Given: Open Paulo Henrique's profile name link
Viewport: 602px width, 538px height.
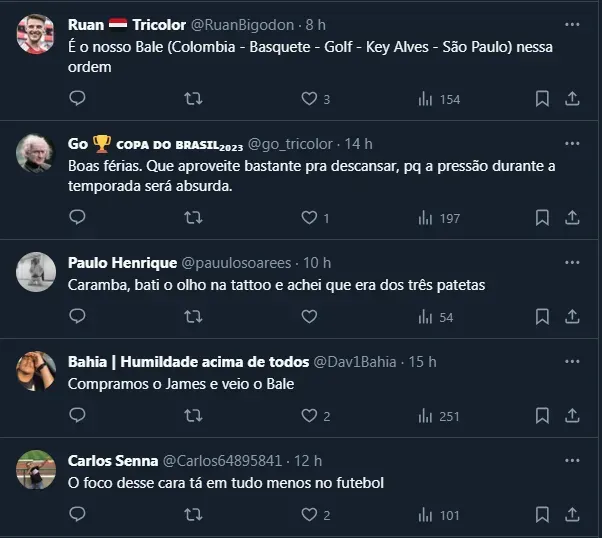Looking at the screenshot, I should tap(121, 263).
